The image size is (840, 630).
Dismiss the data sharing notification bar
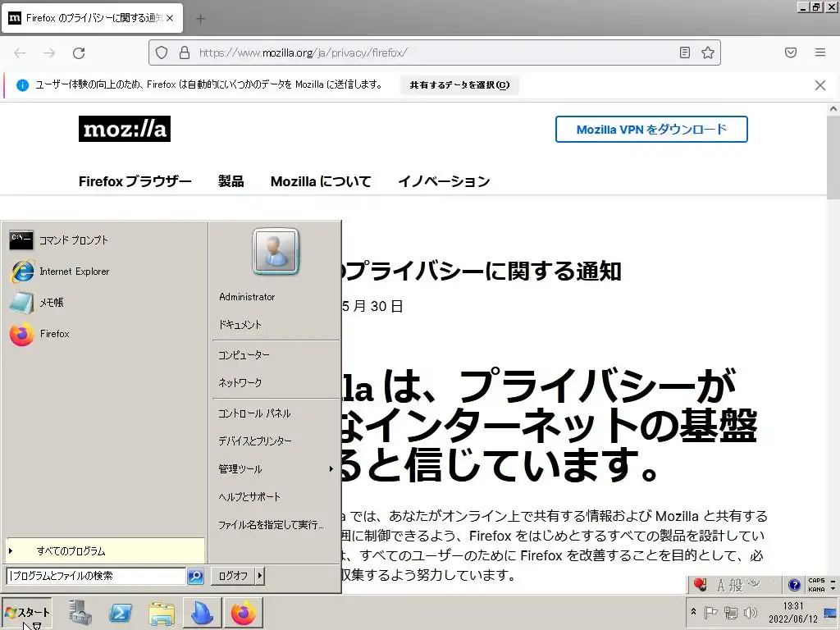(x=820, y=85)
